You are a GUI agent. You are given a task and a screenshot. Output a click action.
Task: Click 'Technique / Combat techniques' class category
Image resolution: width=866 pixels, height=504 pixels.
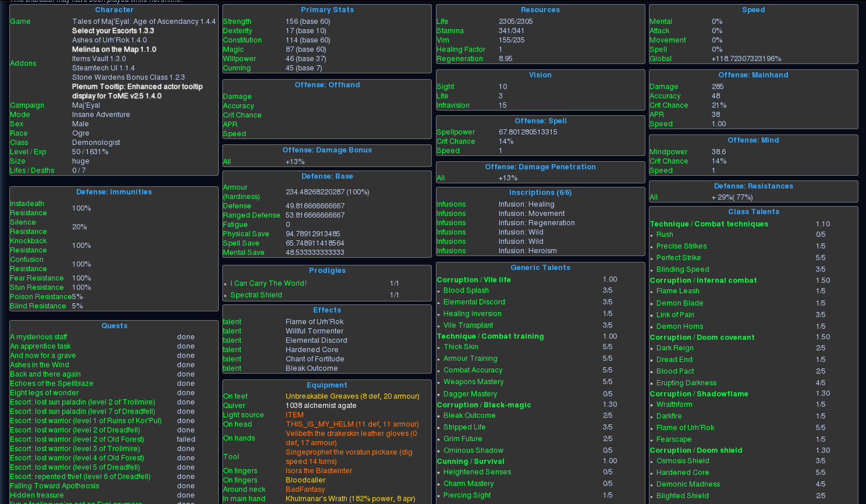click(x=709, y=224)
